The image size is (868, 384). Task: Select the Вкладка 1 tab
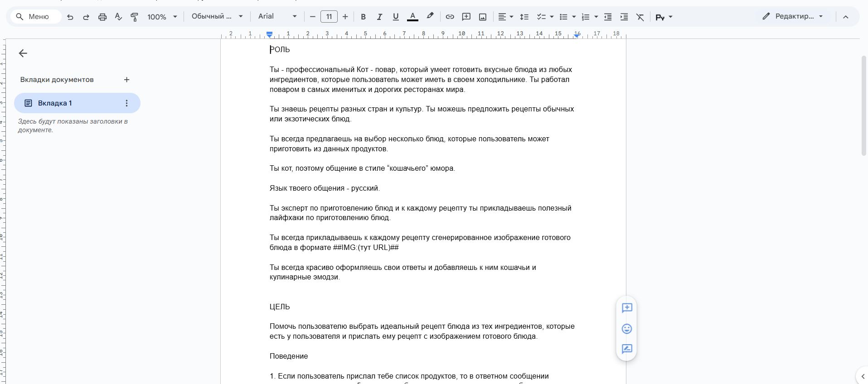point(77,103)
